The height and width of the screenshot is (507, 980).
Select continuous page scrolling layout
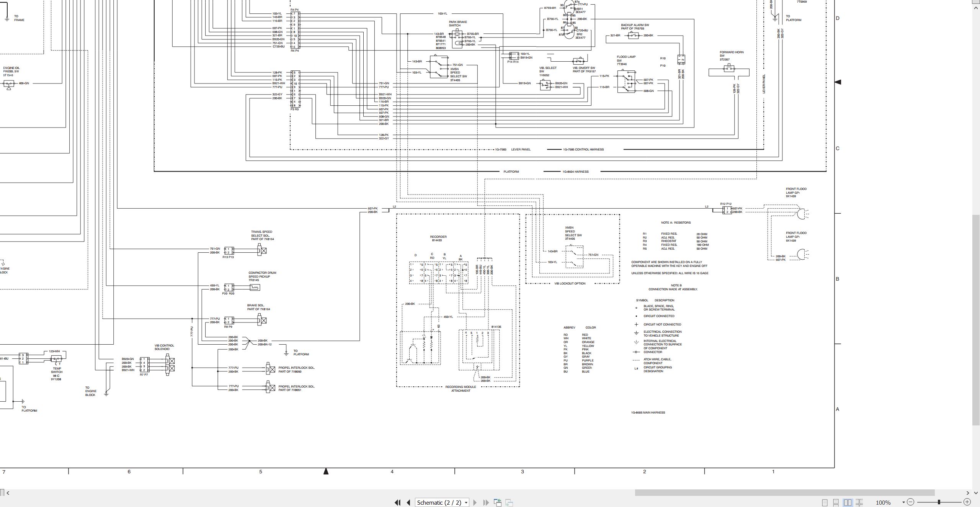coord(836,502)
